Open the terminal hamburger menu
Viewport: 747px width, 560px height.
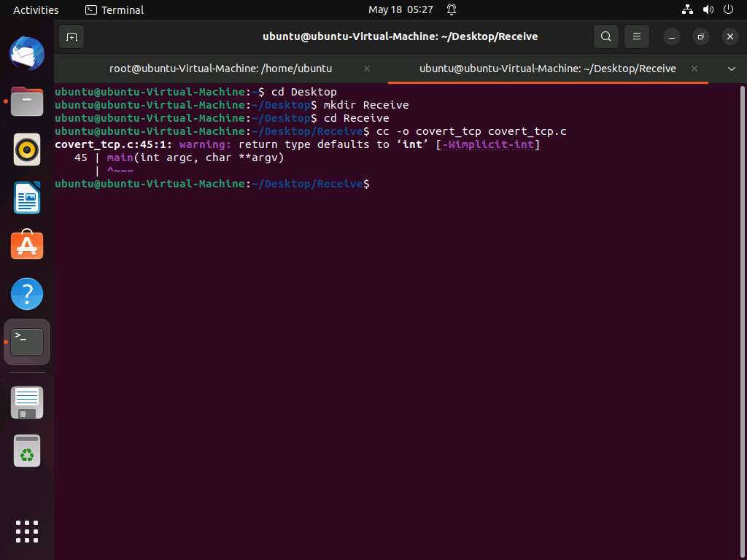pos(637,36)
